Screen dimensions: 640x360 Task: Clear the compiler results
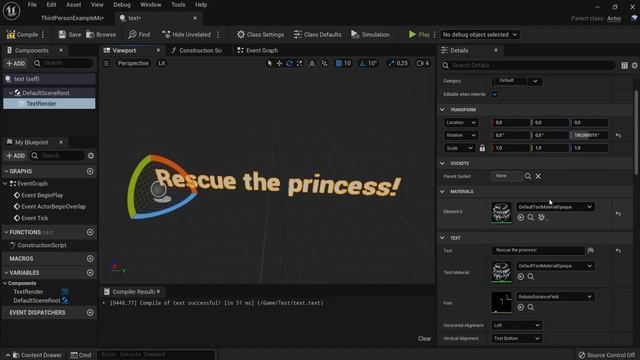tap(424, 338)
